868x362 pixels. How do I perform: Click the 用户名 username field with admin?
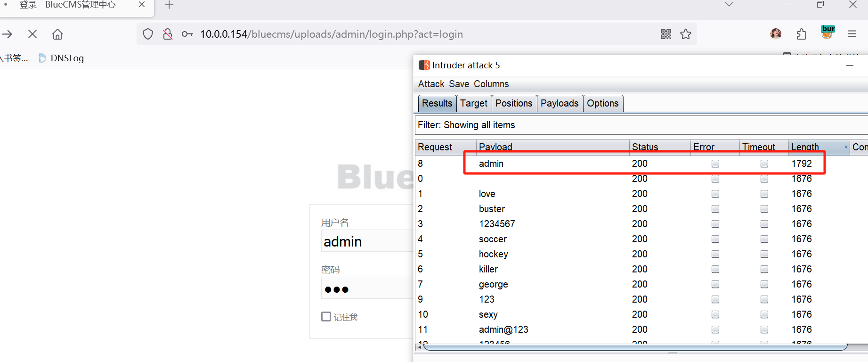tap(367, 241)
